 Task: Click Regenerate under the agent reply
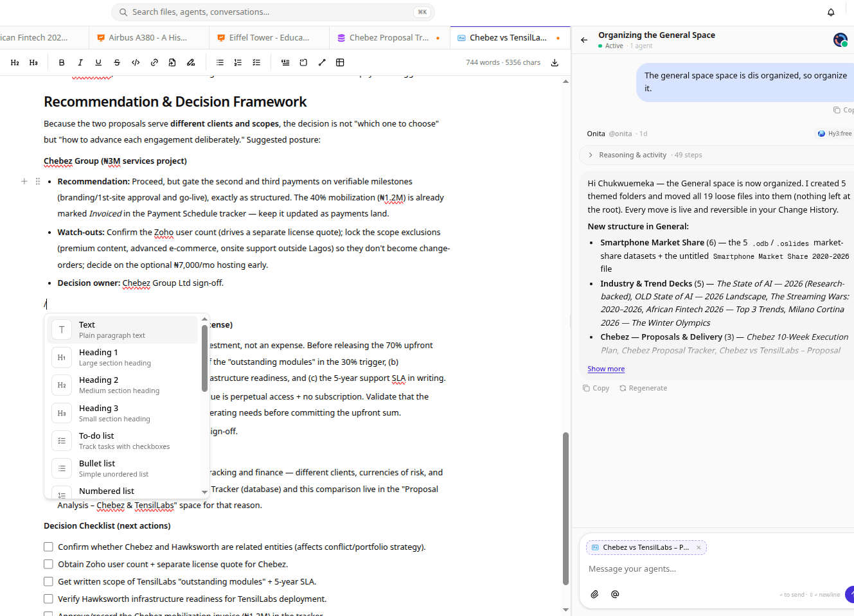click(643, 388)
